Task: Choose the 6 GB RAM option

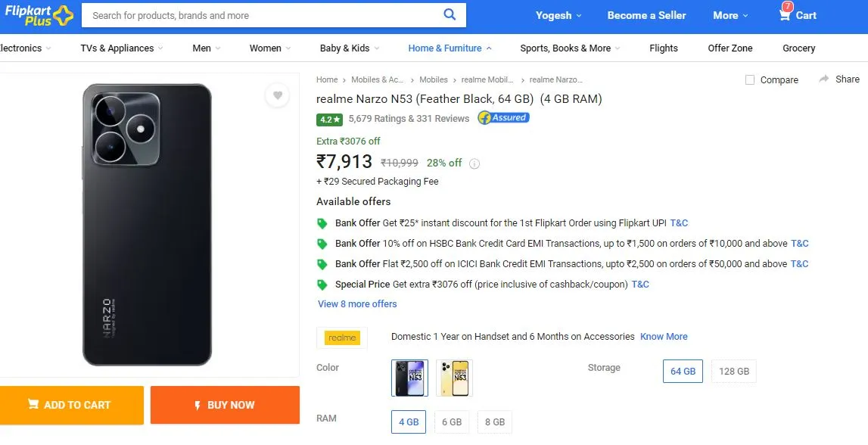Action: 452,422
